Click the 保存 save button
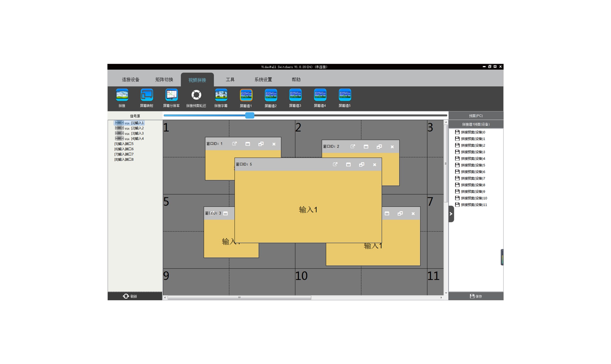This screenshot has height=364, width=611. point(476,296)
